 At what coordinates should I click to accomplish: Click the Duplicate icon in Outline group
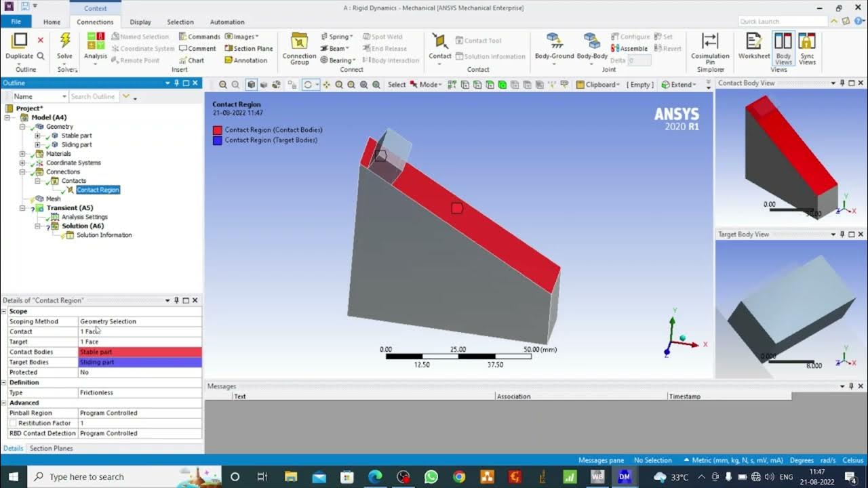click(20, 41)
